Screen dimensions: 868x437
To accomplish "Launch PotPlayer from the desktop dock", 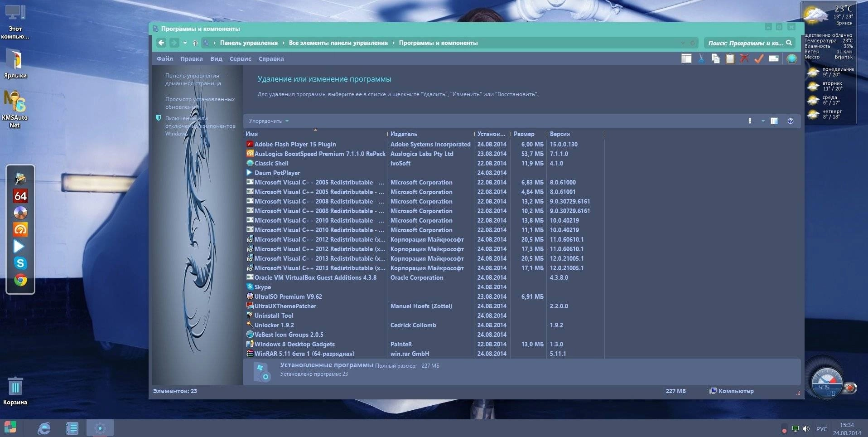I will pyautogui.click(x=19, y=246).
